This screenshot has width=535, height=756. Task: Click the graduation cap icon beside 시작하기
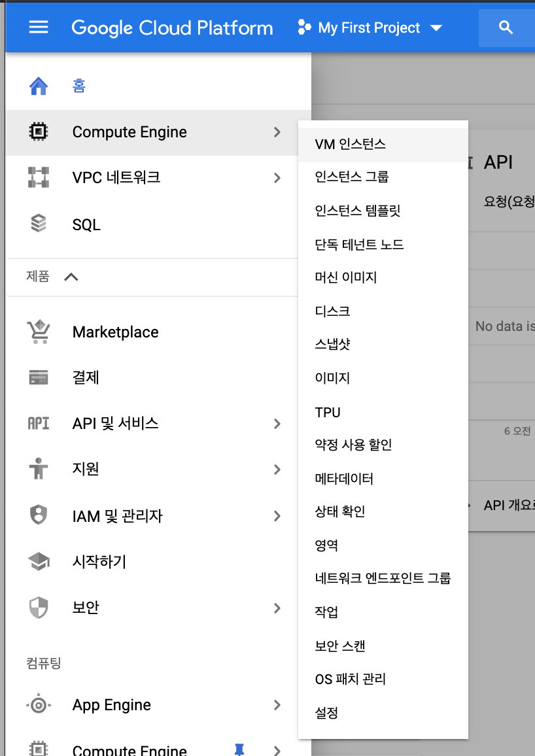[39, 561]
